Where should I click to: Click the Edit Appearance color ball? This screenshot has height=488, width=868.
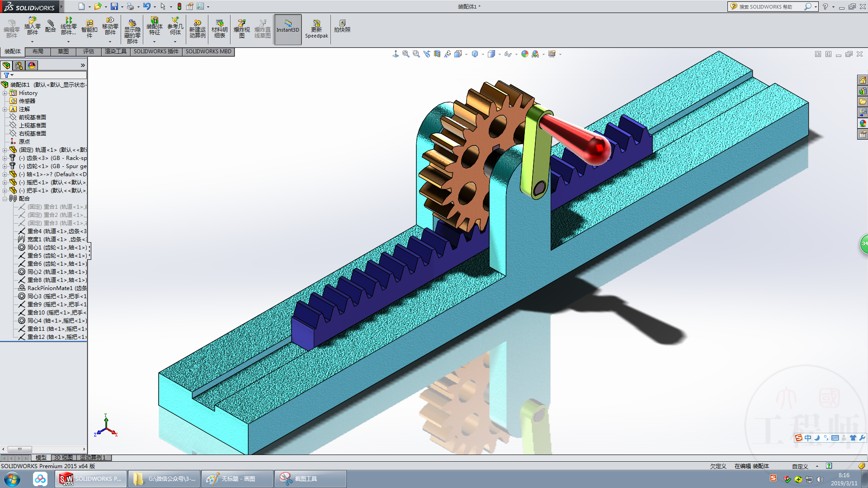(524, 54)
